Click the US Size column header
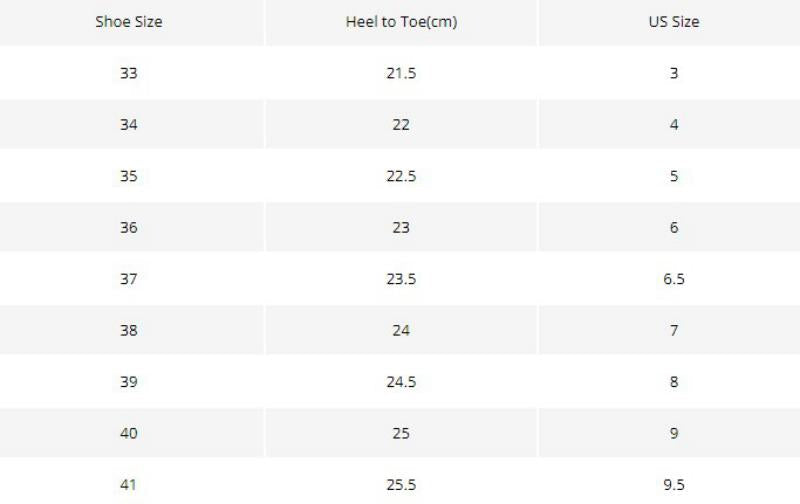This screenshot has width=800, height=504. point(674,22)
